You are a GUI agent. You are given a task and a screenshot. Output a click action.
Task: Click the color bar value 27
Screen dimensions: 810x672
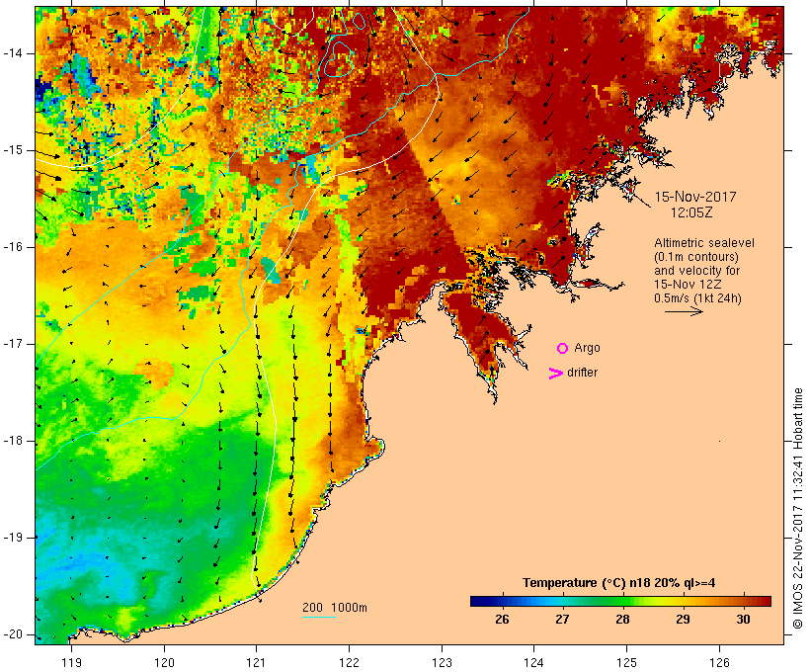coord(562,619)
